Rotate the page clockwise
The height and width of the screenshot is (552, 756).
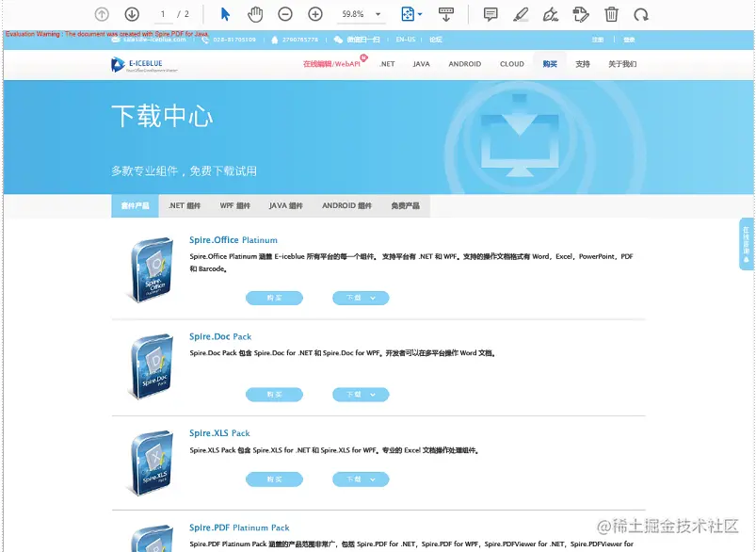(641, 14)
